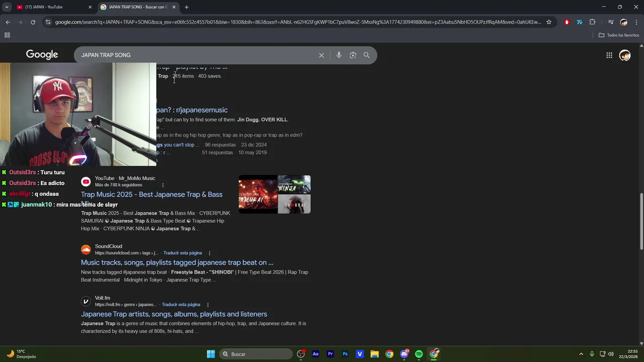Bookmark this page with the star icon
Image resolution: width=644 pixels, height=362 pixels.
coord(549,22)
